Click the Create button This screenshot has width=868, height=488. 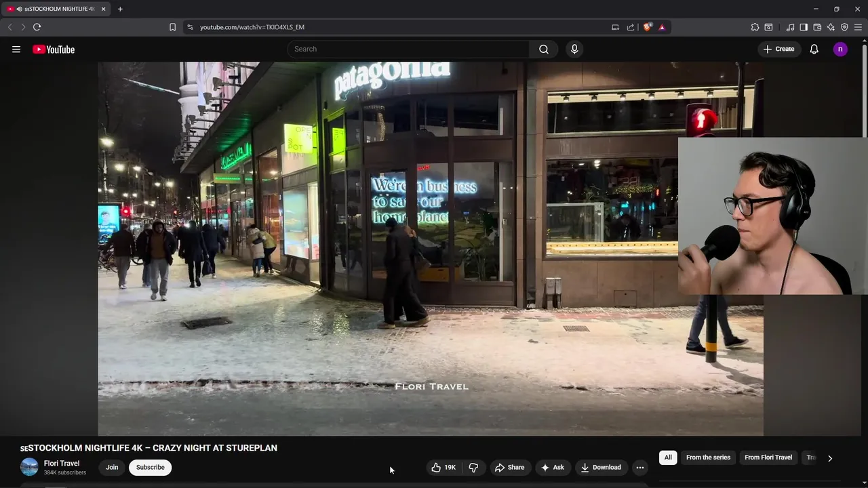click(x=778, y=49)
